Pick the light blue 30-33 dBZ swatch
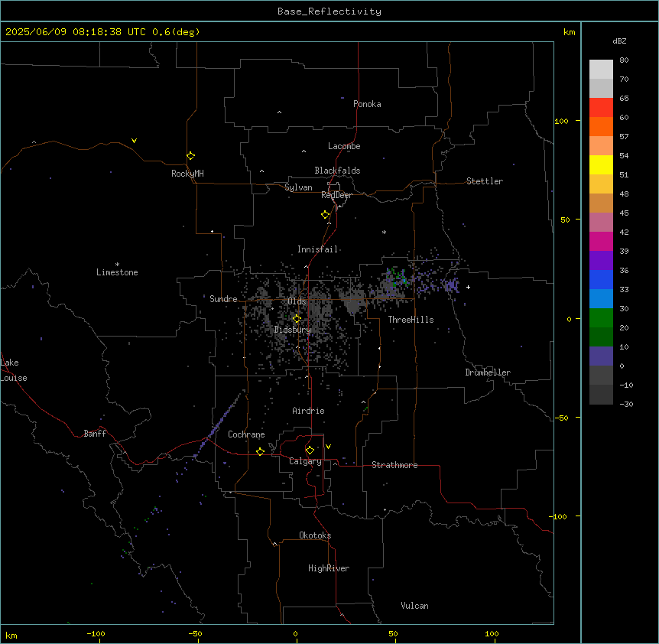The width and height of the screenshot is (659, 644). (601, 299)
